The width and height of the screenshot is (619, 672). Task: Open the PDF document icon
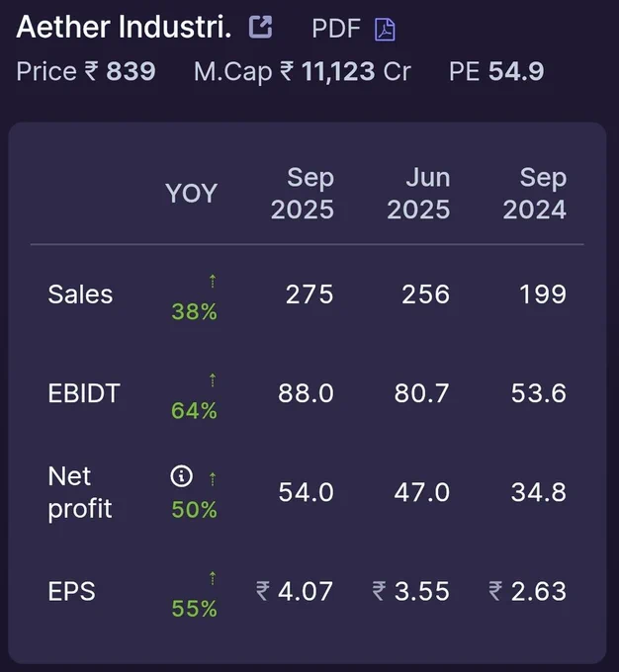(385, 30)
